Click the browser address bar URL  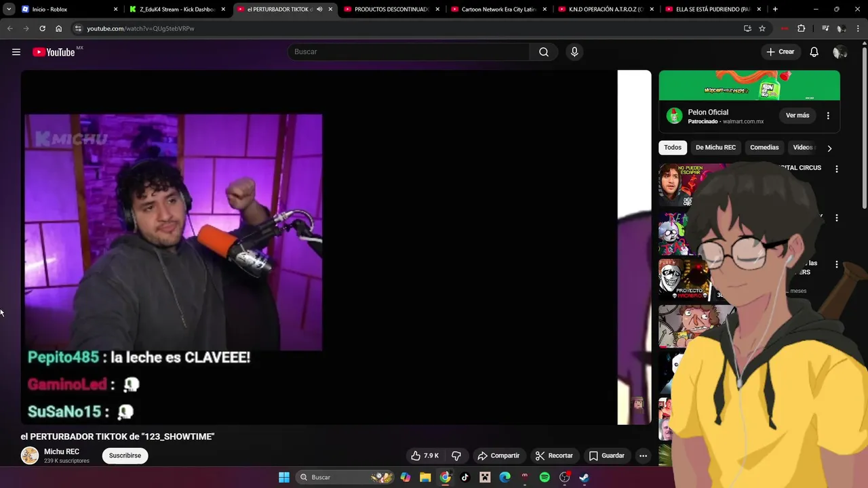[x=140, y=28]
